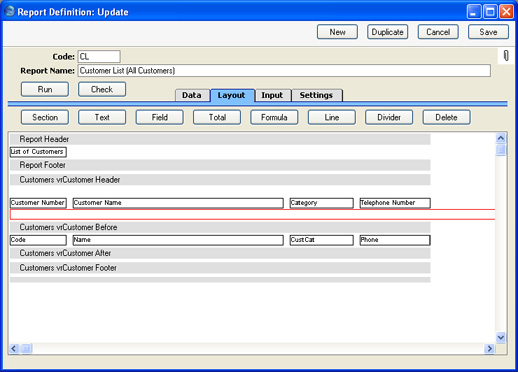Check the report definition
The image size is (518, 372).
click(x=102, y=89)
